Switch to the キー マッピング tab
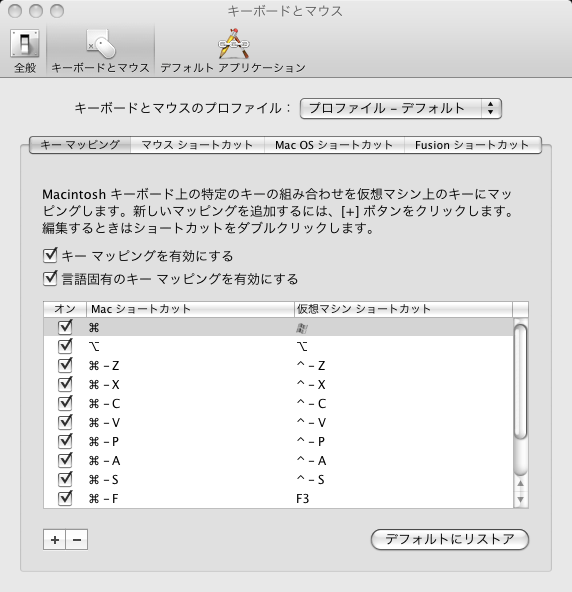 click(x=80, y=145)
